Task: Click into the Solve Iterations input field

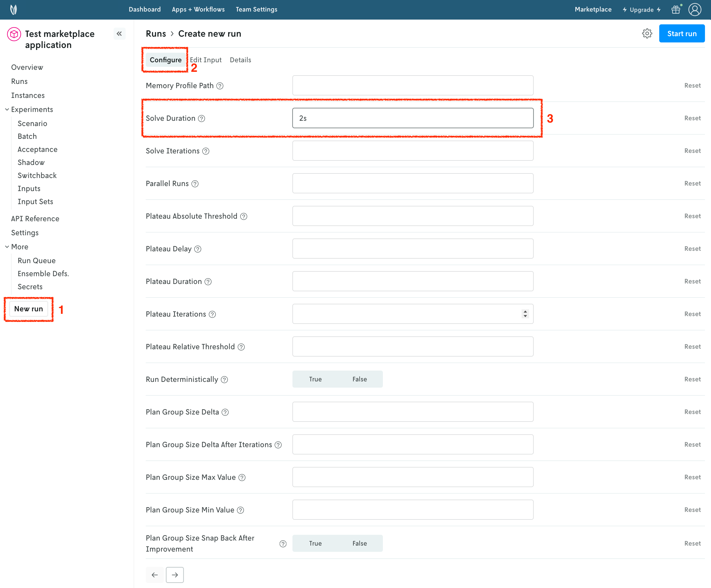Action: coord(412,151)
